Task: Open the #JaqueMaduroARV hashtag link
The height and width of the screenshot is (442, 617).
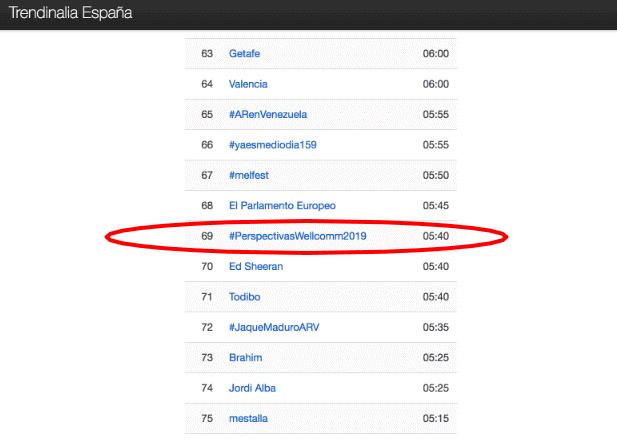Action: point(274,327)
